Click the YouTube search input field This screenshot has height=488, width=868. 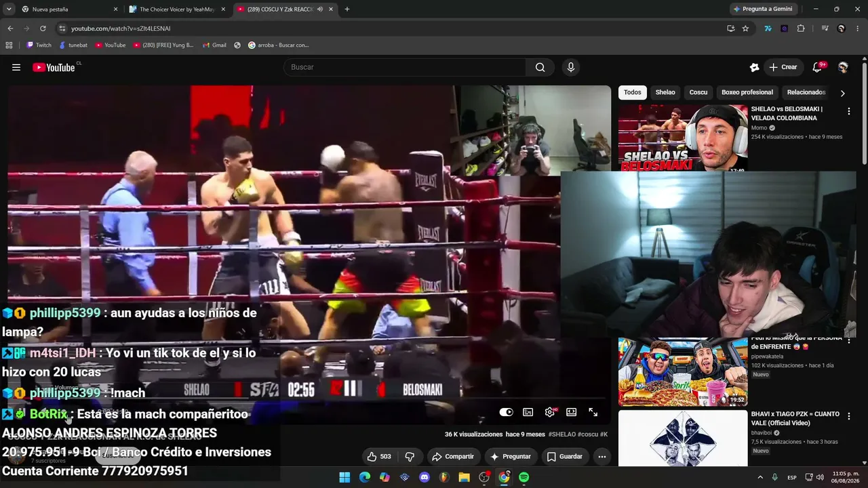405,67
